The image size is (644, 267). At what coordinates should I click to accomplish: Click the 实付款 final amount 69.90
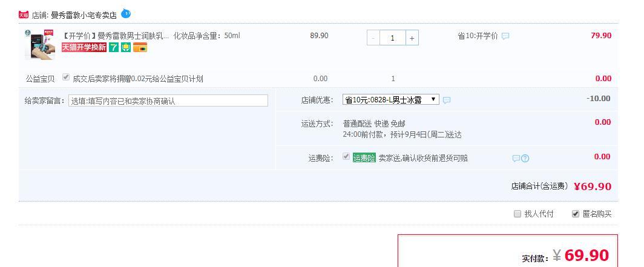coord(586,255)
